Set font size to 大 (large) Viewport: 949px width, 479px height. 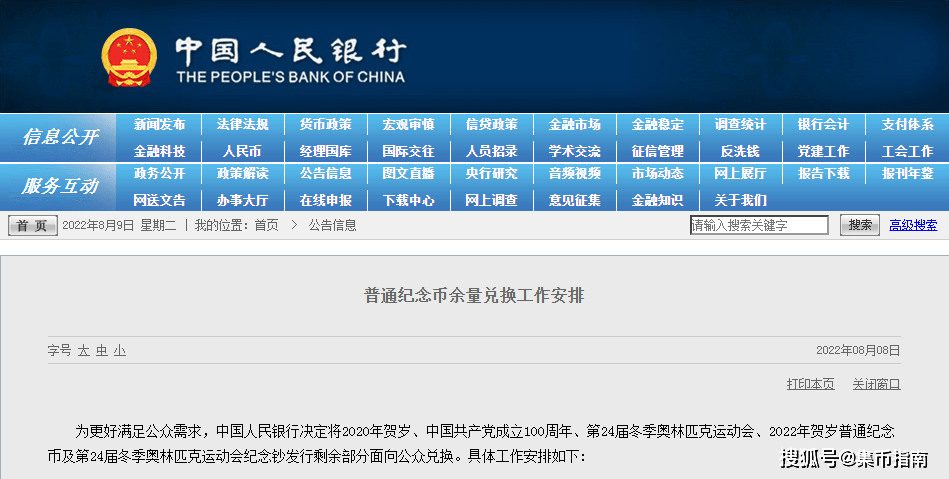[84, 350]
